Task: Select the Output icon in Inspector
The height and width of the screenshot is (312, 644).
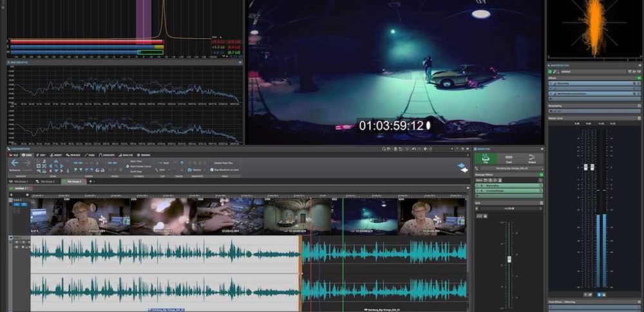Action: [532, 158]
